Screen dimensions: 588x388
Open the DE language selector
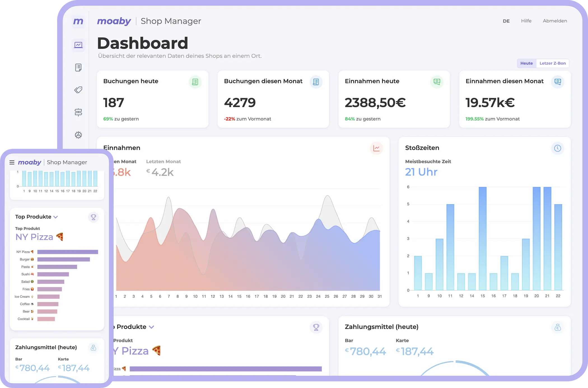(x=506, y=21)
